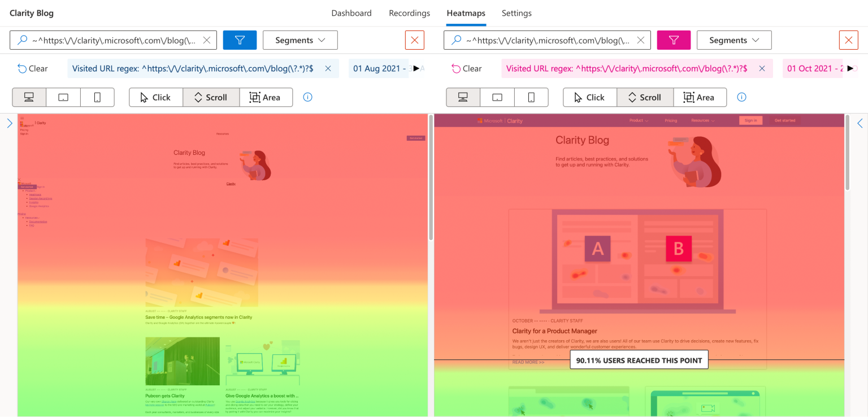Viewport: 868px width, 417px height.
Task: Switch to the Recordings tab
Action: coord(409,12)
